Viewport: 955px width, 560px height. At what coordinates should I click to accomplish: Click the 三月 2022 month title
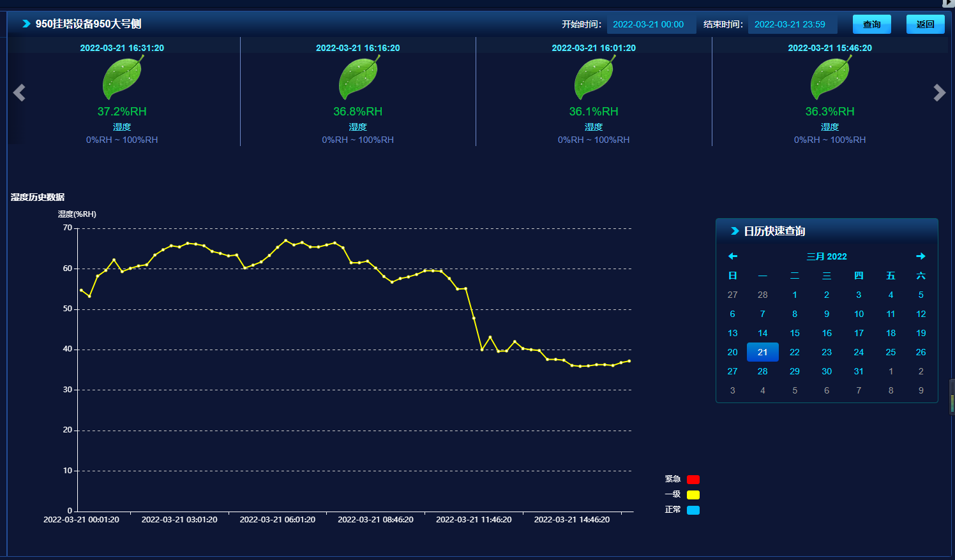click(x=827, y=256)
